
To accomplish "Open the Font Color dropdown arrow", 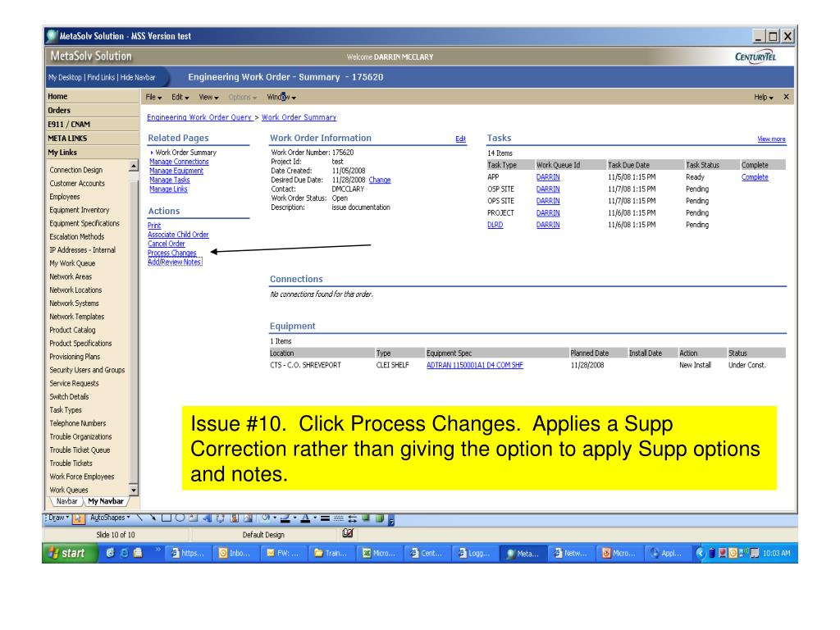I will point(314,518).
